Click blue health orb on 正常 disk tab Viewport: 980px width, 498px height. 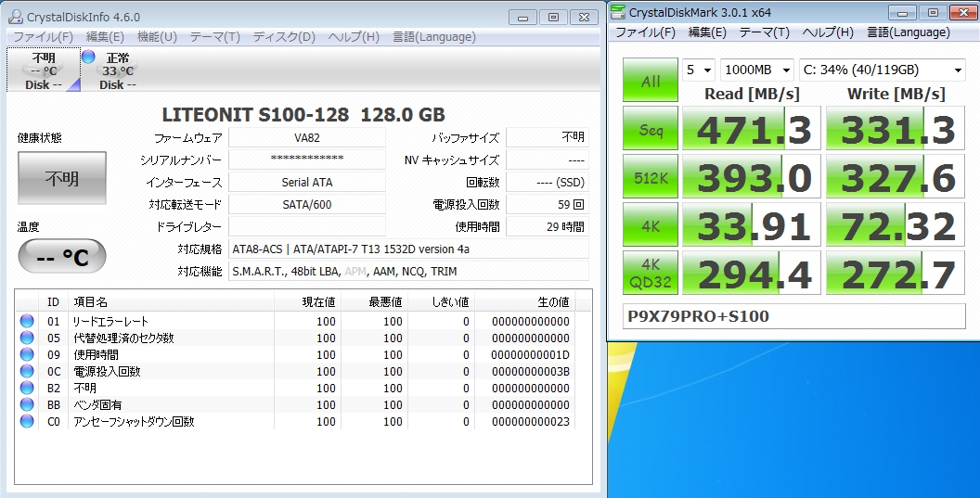88,57
